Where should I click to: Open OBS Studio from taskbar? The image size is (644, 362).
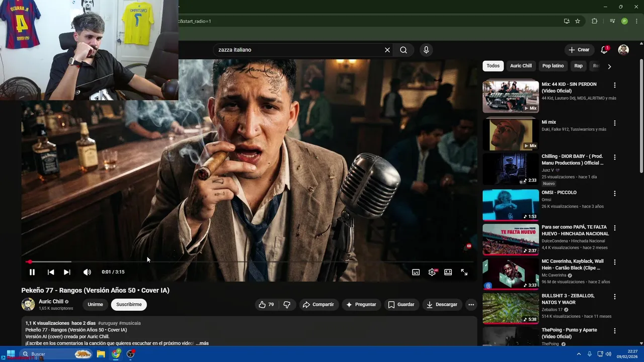[131, 354]
